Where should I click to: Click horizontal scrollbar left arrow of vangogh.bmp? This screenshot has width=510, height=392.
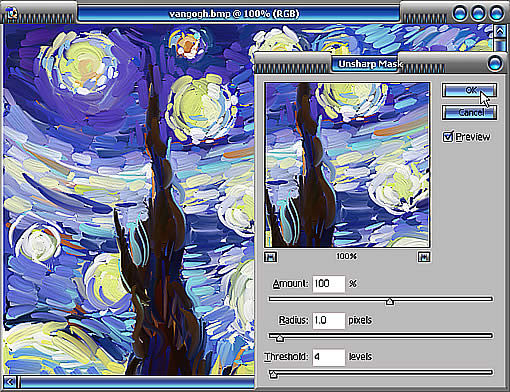(x=9, y=382)
